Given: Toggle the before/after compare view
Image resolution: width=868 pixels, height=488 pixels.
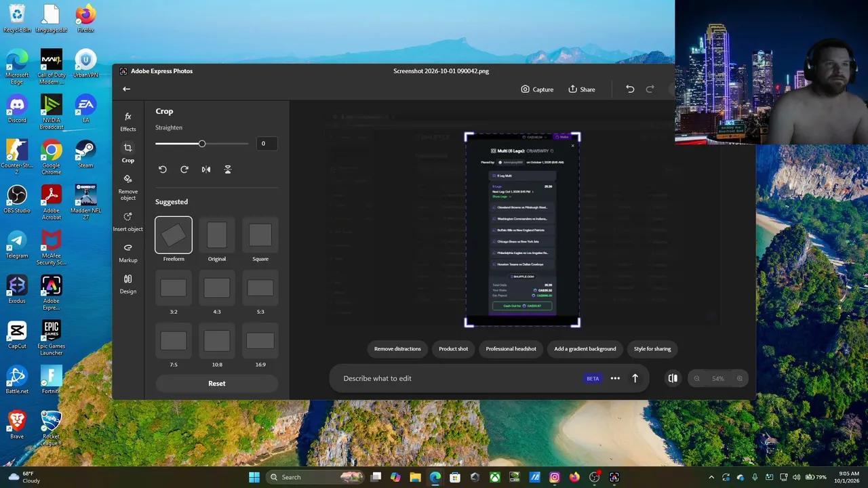Looking at the screenshot, I should pyautogui.click(x=673, y=378).
